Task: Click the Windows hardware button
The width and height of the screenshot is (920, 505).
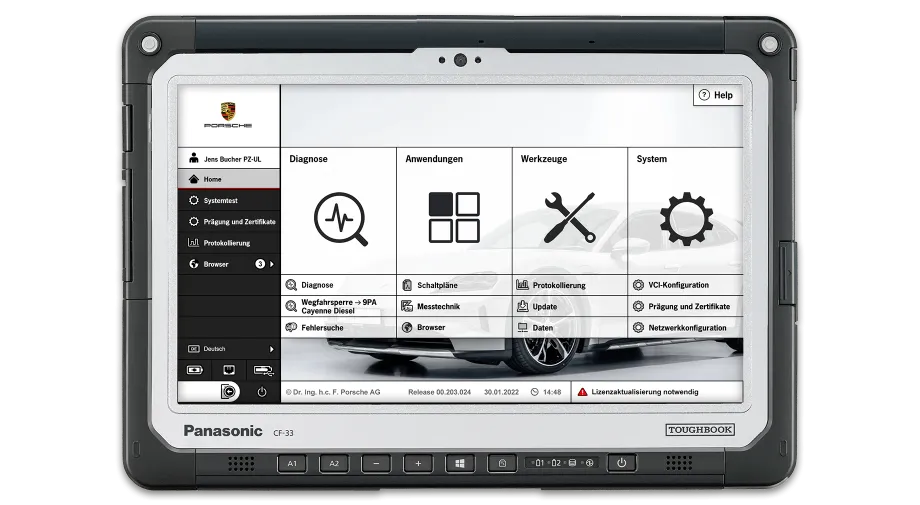Action: 460,463
